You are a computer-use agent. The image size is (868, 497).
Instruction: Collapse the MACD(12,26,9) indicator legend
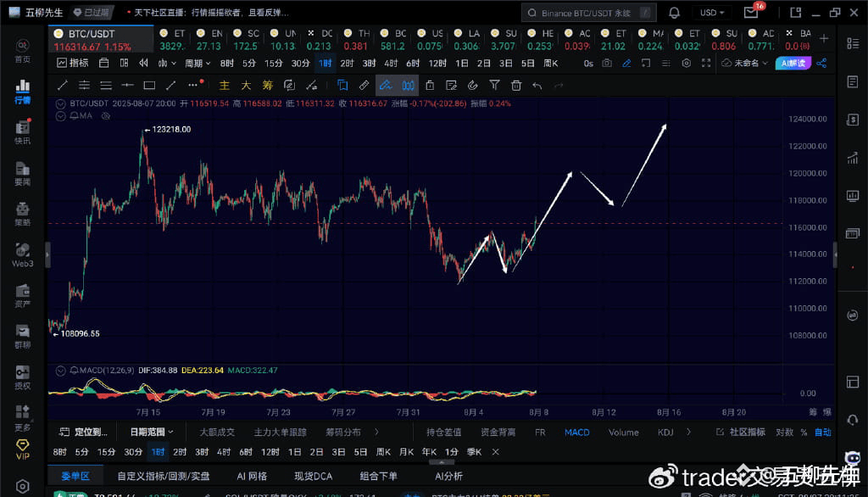(x=60, y=370)
